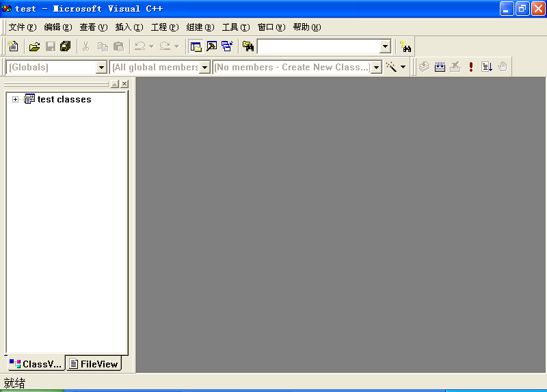
Task: Click the Redo arrow icon
Action: pos(165,46)
